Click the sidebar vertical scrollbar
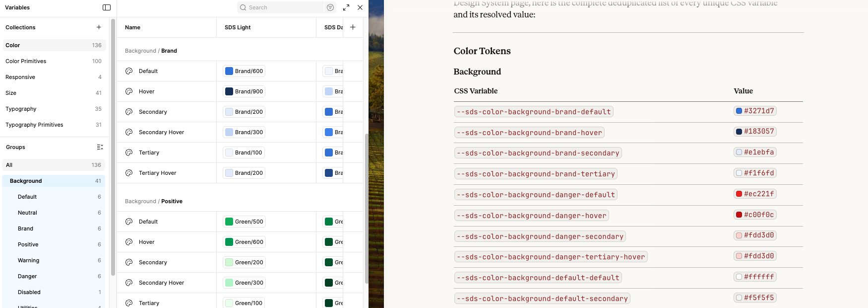This screenshot has width=868, height=308. click(113, 147)
